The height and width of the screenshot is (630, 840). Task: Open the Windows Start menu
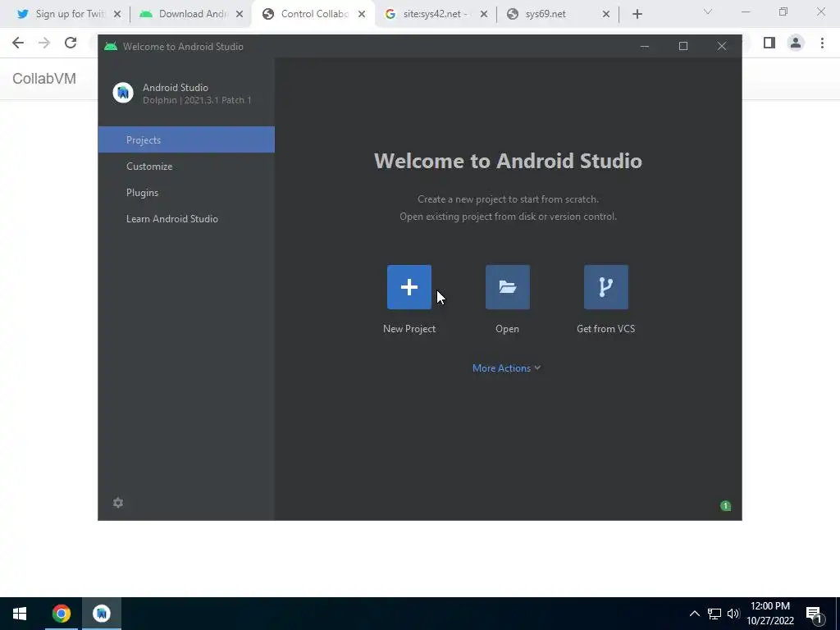[20, 614]
